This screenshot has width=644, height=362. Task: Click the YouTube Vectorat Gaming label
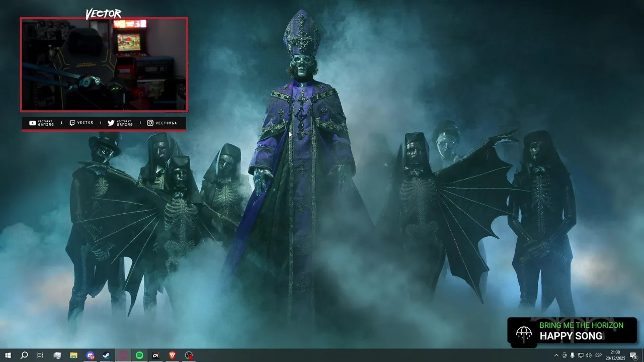[x=41, y=123]
